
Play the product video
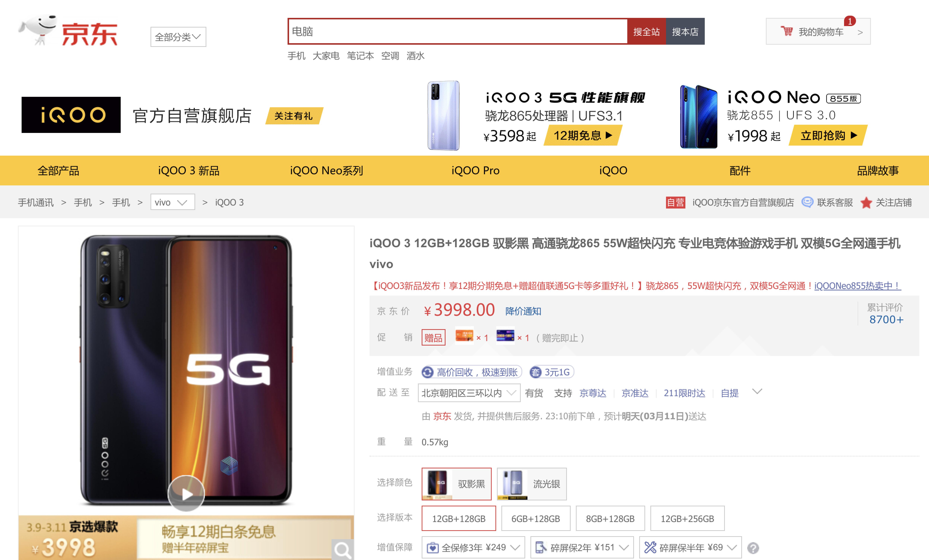click(x=186, y=494)
